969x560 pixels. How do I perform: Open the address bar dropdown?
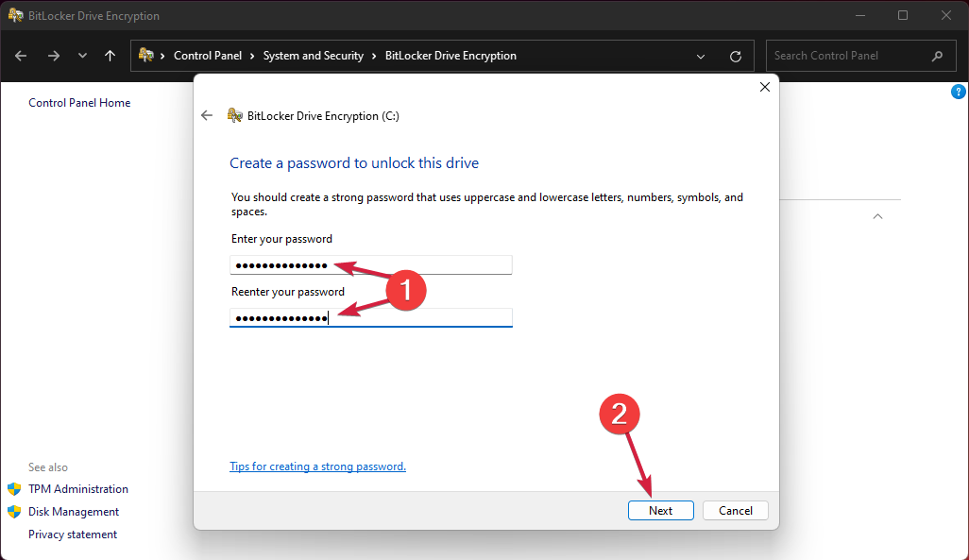[x=701, y=56]
